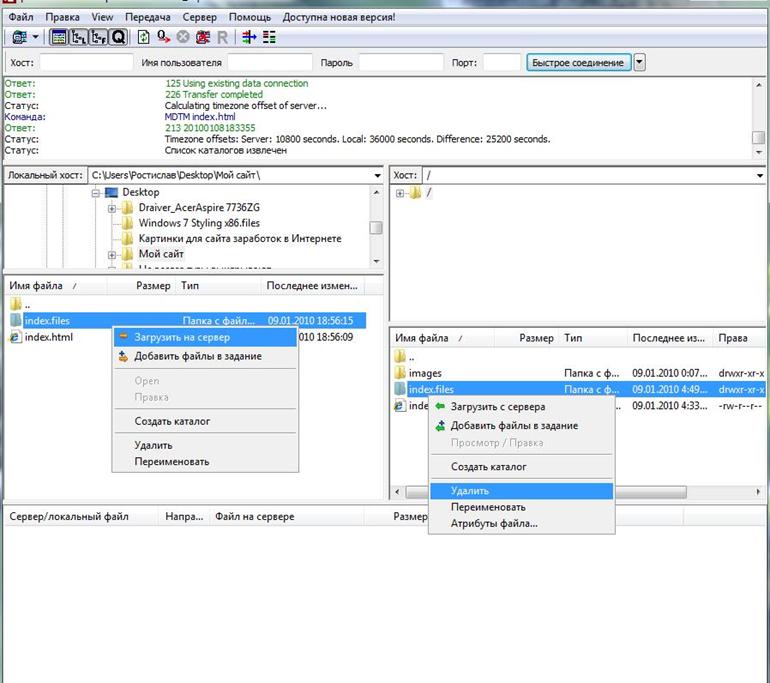
Task: Open the Доступна новая версия menu
Action: click(338, 17)
